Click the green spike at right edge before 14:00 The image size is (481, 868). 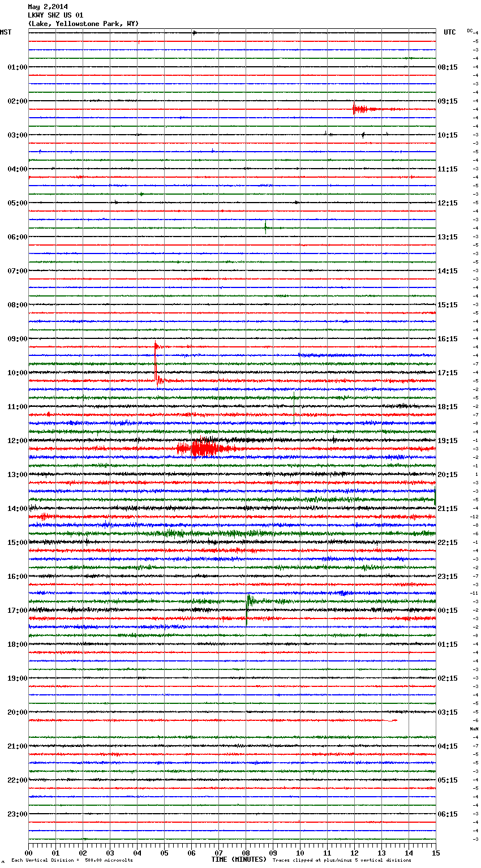[435, 497]
